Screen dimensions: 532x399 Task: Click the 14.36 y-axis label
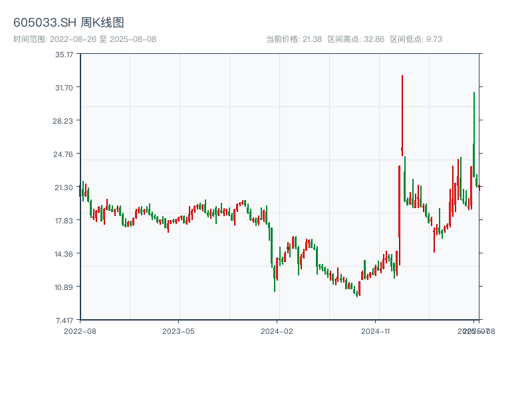65,254
